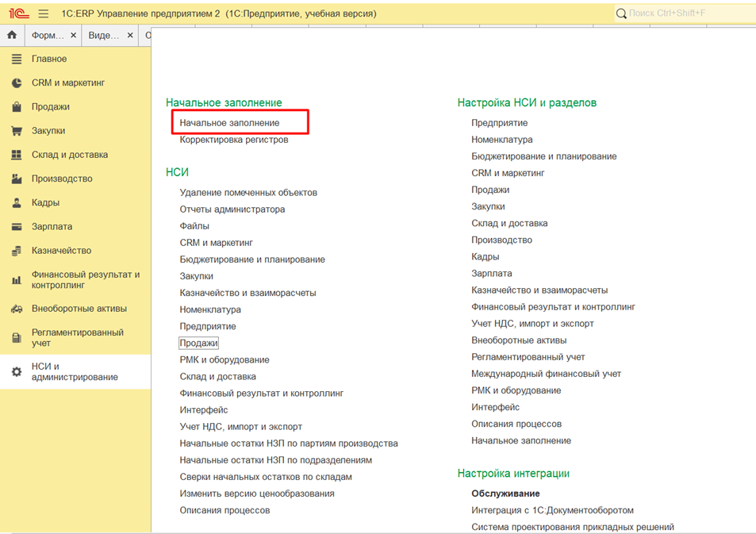Screen dimensions: 756x534
Task: Click the Продажи bag icon
Action: pyautogui.click(x=17, y=106)
